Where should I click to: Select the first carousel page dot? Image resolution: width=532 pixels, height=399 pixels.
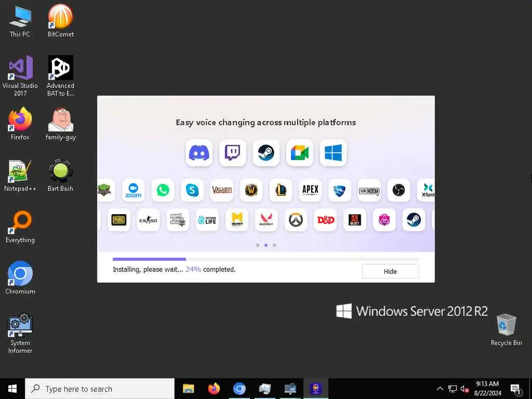tap(258, 245)
